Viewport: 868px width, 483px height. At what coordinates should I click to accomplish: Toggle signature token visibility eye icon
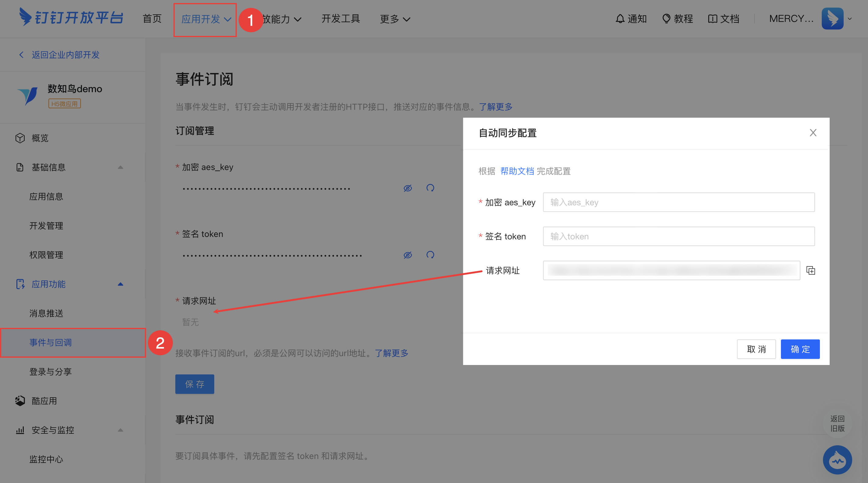coord(408,255)
